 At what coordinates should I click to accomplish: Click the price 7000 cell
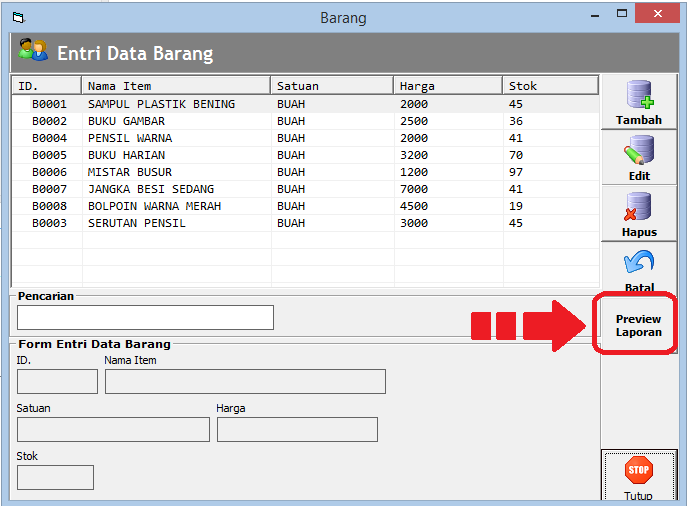(x=414, y=189)
